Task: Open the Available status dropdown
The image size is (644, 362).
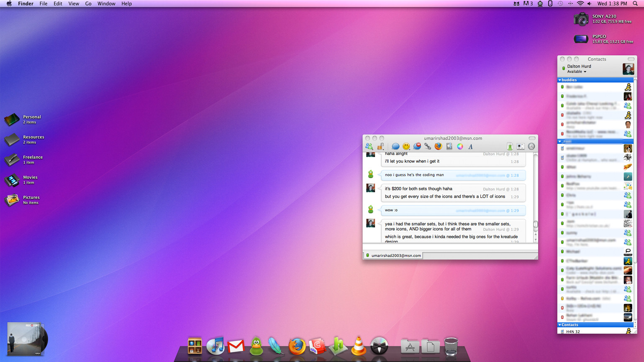Action: coord(577,71)
